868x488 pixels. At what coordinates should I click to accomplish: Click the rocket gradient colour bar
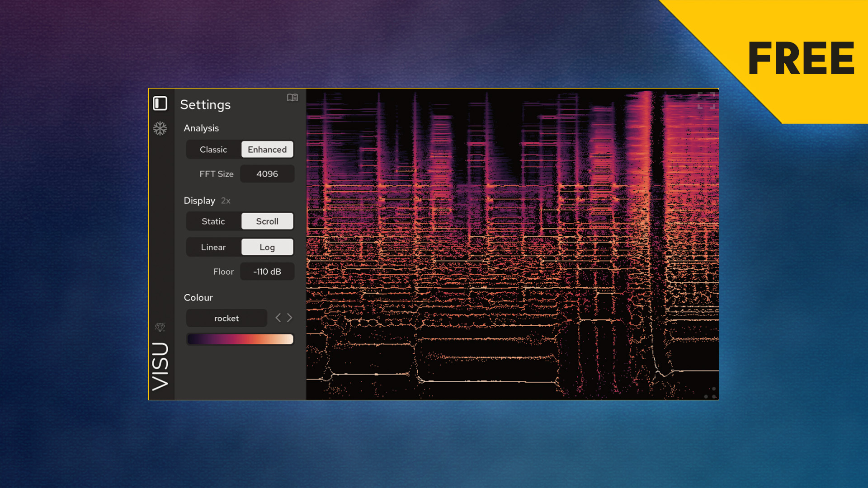(240, 339)
